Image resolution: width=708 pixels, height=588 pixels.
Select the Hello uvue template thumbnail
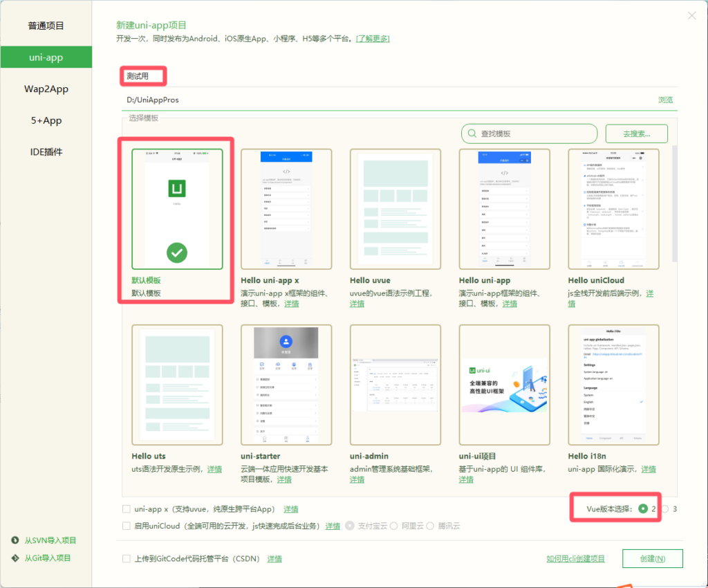coord(395,209)
